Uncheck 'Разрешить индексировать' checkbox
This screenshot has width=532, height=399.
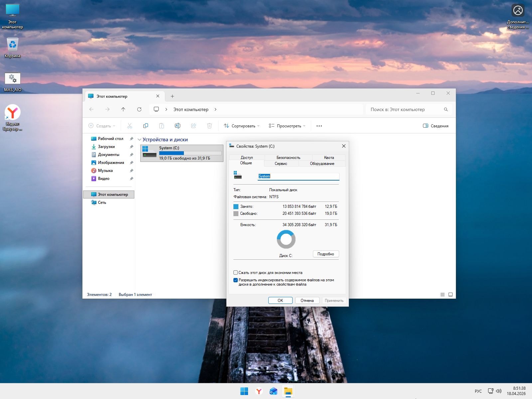pyautogui.click(x=236, y=280)
